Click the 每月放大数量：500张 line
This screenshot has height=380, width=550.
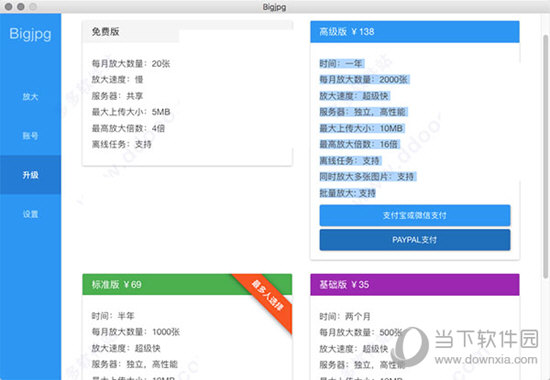(361, 332)
